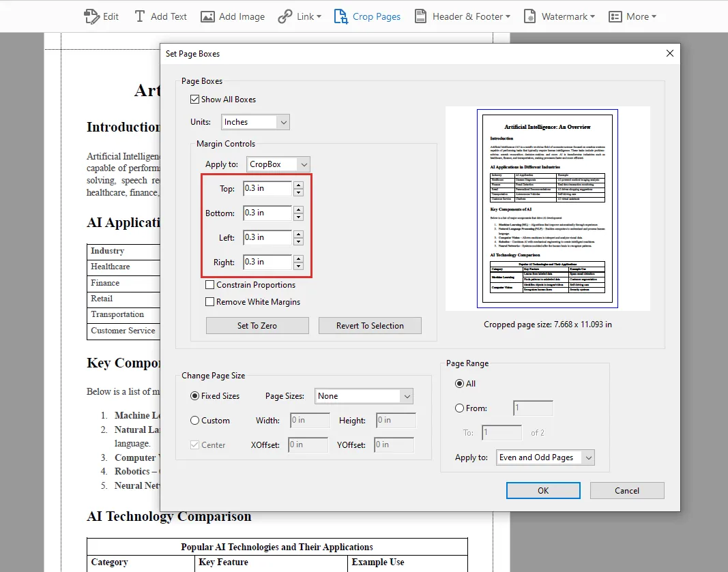The image size is (728, 572).
Task: Uncheck Show All Boxes
Action: (195, 100)
